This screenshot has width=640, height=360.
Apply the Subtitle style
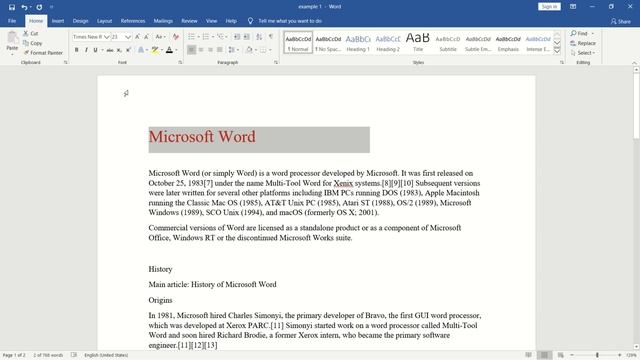[448, 42]
